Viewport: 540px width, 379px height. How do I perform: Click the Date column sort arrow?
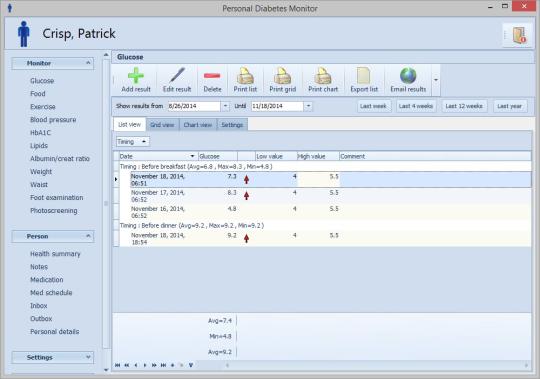[193, 156]
